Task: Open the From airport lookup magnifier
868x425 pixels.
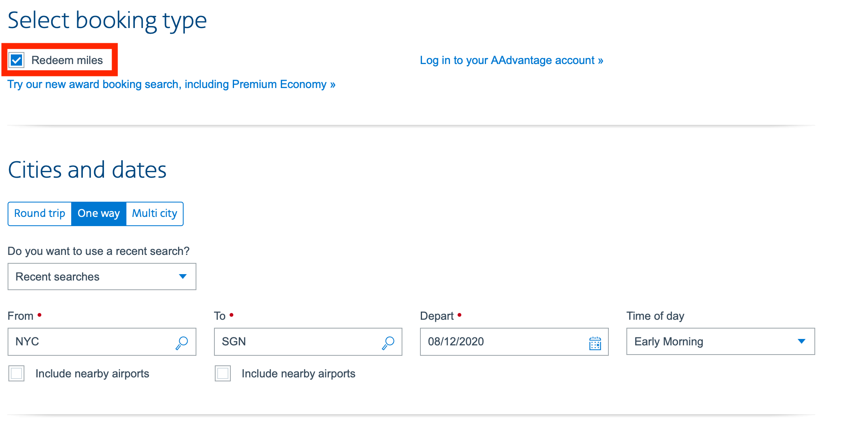Action: [x=182, y=343]
